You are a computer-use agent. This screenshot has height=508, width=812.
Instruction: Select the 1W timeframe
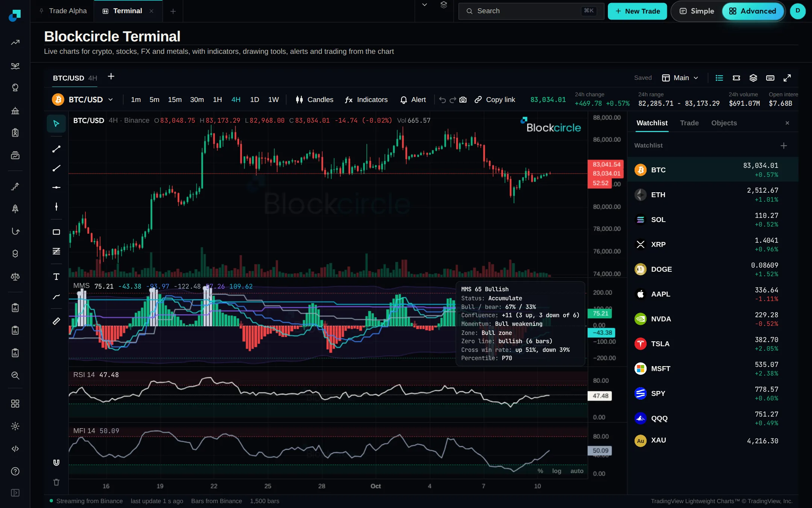coord(273,100)
